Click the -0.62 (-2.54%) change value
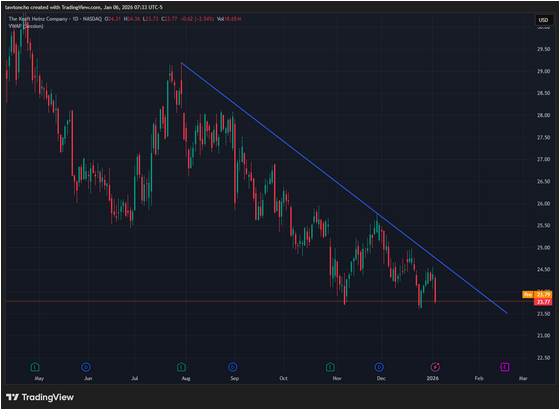The width and height of the screenshot is (559, 409). click(197, 19)
